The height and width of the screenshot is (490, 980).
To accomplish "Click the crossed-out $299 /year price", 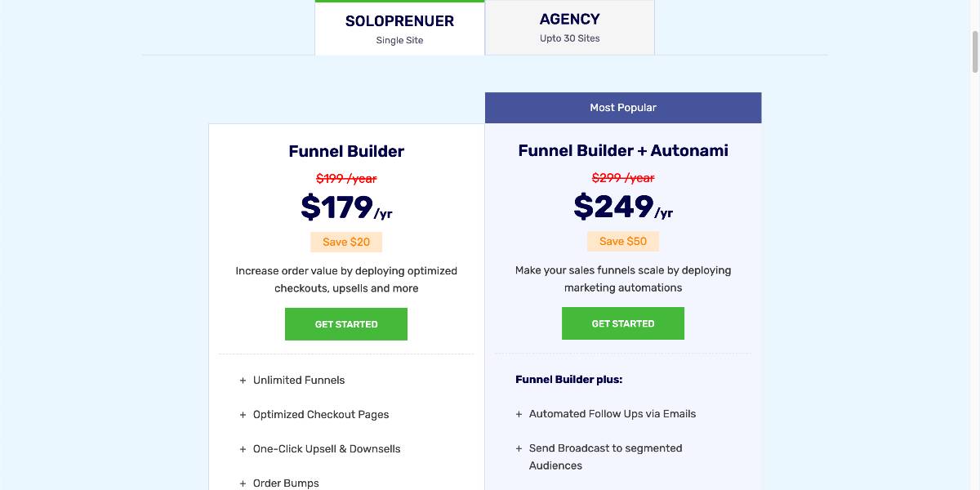I will [623, 178].
